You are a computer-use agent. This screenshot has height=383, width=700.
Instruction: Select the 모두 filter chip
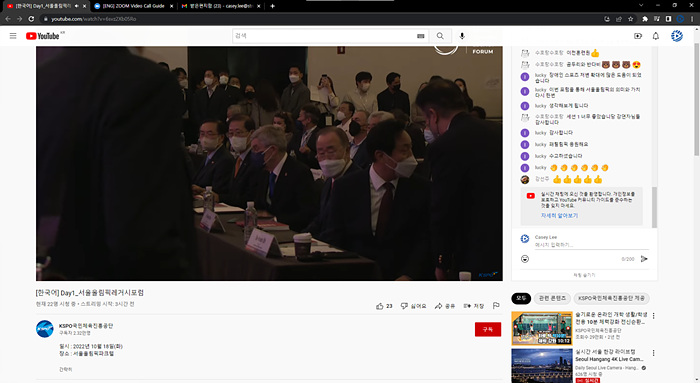[521, 298]
